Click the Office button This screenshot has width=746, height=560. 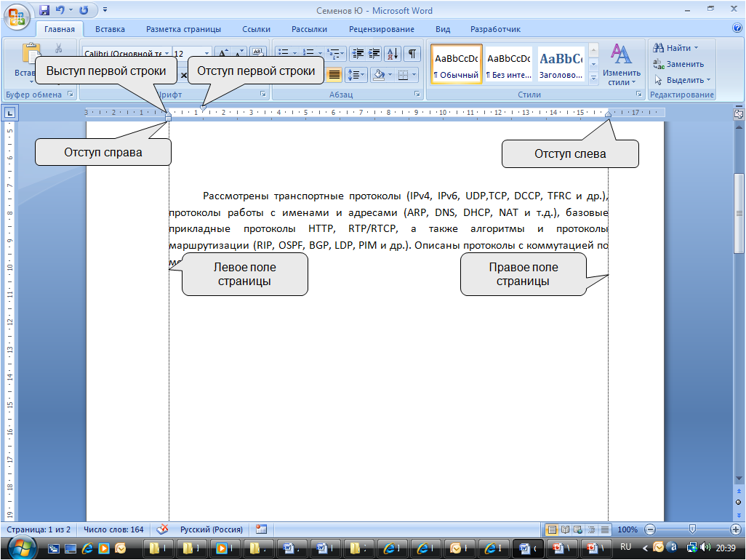pos(17,15)
